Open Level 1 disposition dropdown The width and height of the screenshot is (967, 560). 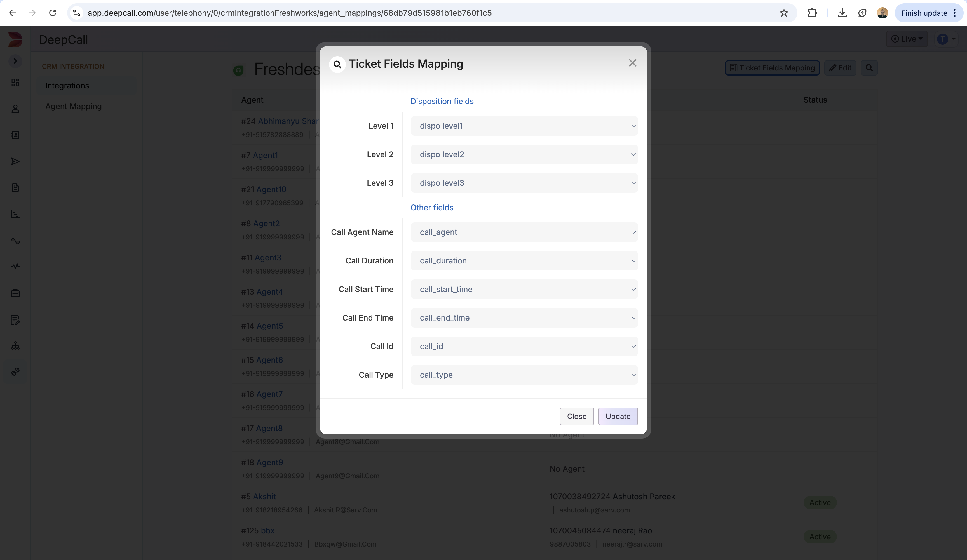point(524,126)
